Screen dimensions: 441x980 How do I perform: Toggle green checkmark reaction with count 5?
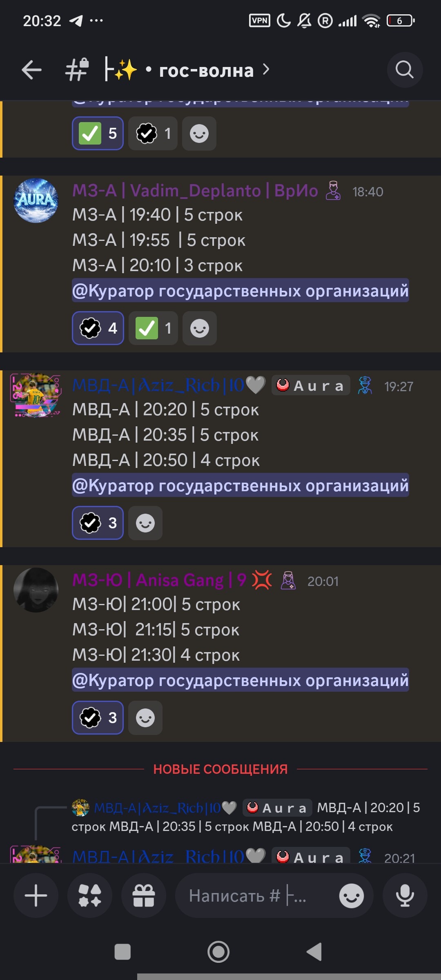[98, 133]
